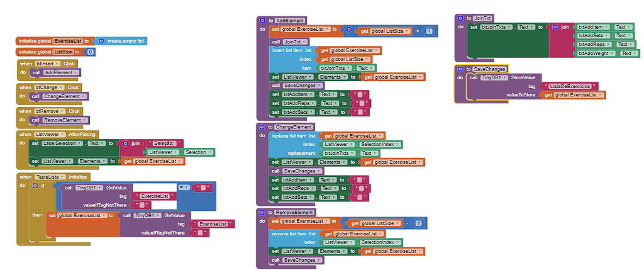The width and height of the screenshot is (644, 270).
Task: Click gear icon on the if block
Action: tap(35, 186)
